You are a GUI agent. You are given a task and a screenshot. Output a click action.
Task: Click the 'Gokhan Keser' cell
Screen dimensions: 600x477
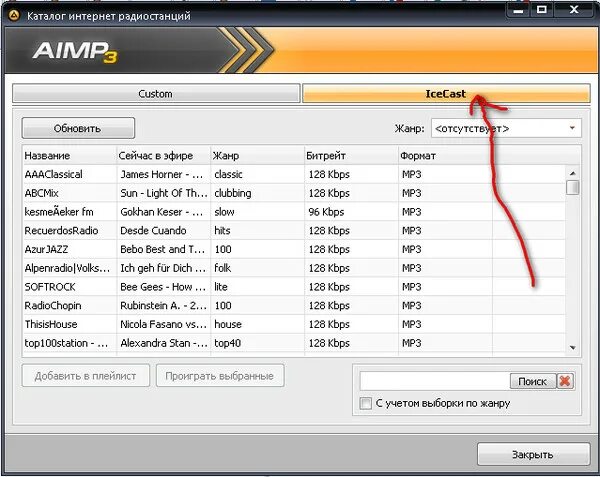pos(163,212)
